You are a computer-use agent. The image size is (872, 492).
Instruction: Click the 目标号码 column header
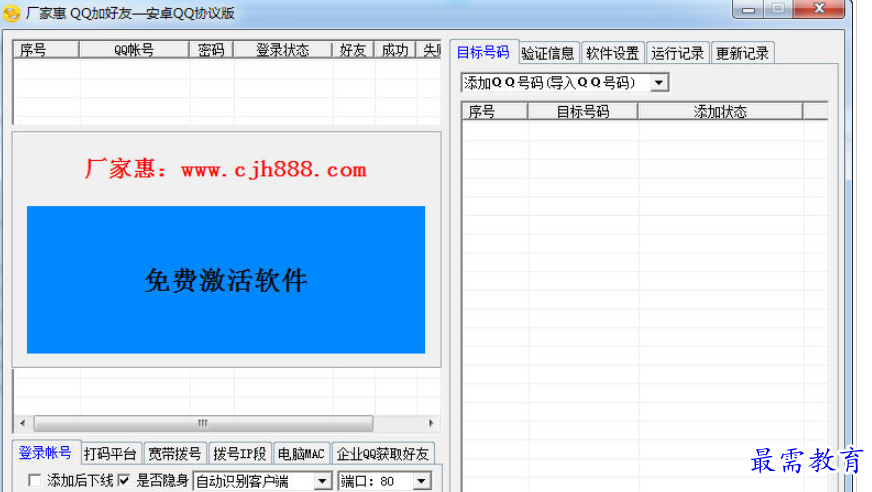(583, 112)
